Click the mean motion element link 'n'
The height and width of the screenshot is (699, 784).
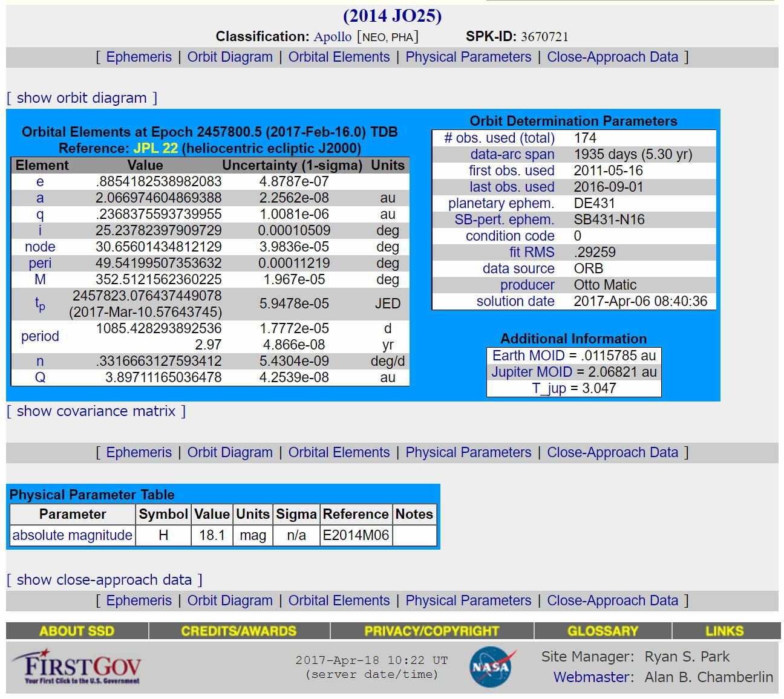(40, 361)
